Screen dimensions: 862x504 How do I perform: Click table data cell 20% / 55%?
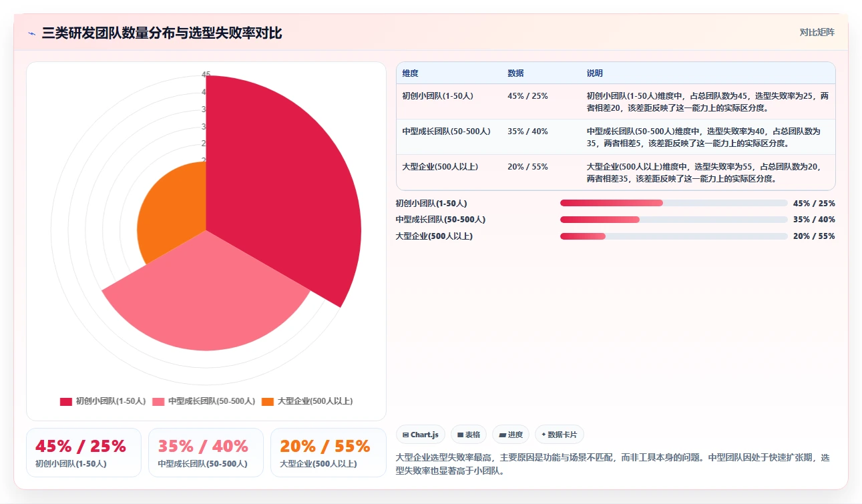(527, 167)
